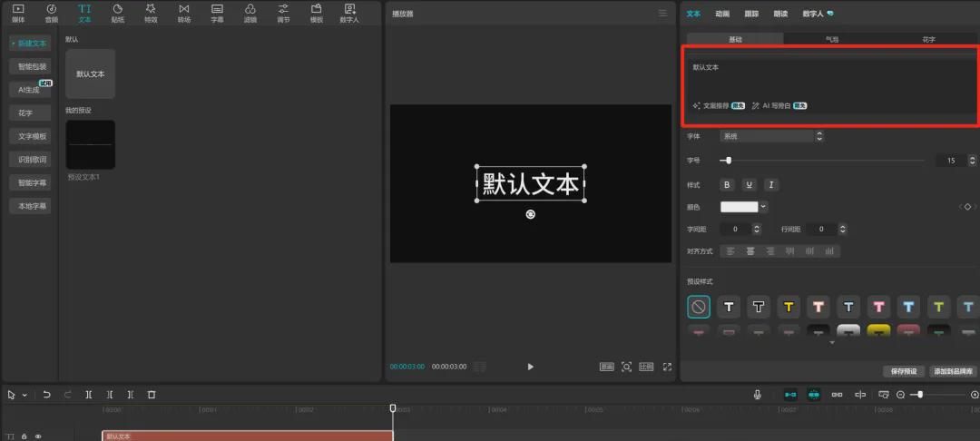Set center text alignment
Image resolution: width=980 pixels, height=441 pixels.
tap(750, 251)
